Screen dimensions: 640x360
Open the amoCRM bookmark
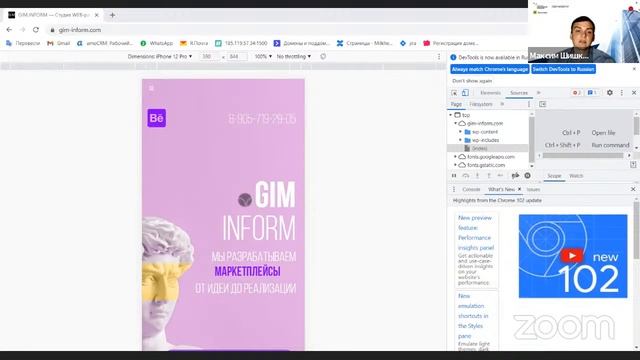105,43
